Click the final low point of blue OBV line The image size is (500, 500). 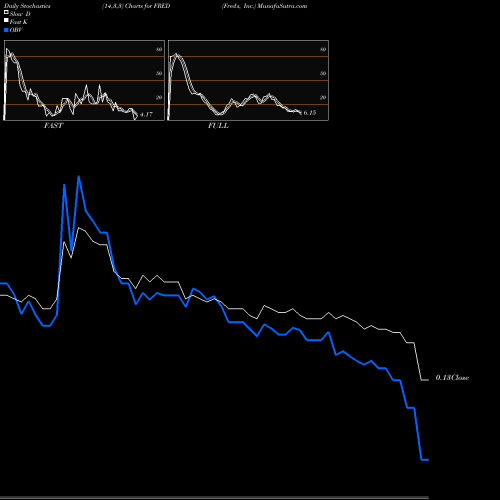coord(425,460)
